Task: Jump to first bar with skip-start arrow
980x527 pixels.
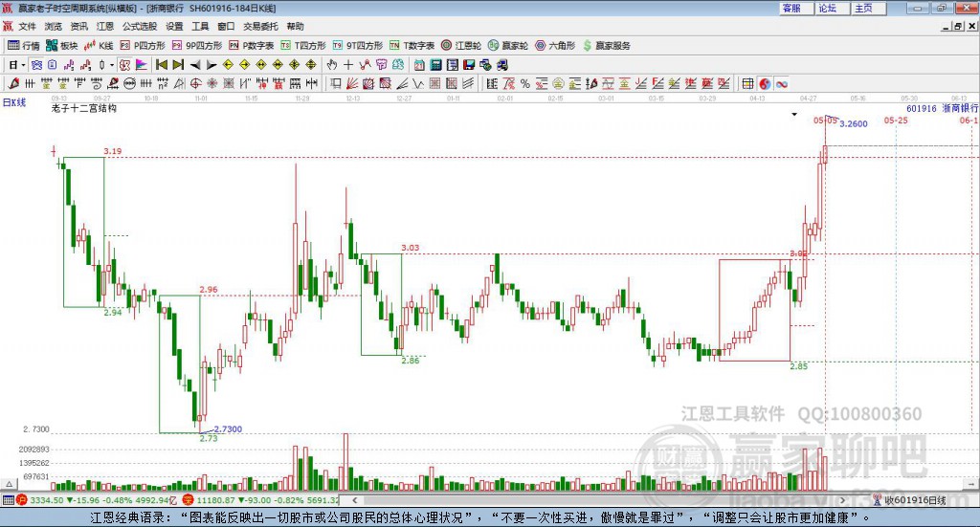Action: pyautogui.click(x=161, y=65)
